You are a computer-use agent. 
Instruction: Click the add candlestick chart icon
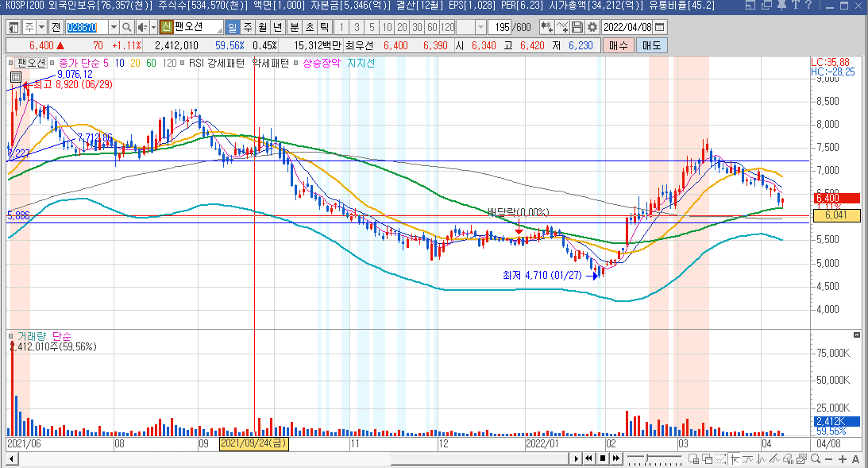(546, 27)
